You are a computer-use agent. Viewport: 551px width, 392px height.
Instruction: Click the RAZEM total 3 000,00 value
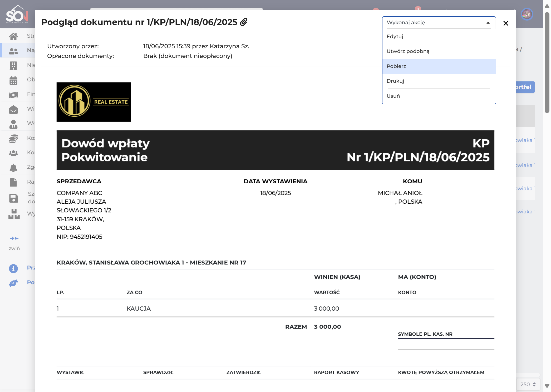click(x=327, y=327)
